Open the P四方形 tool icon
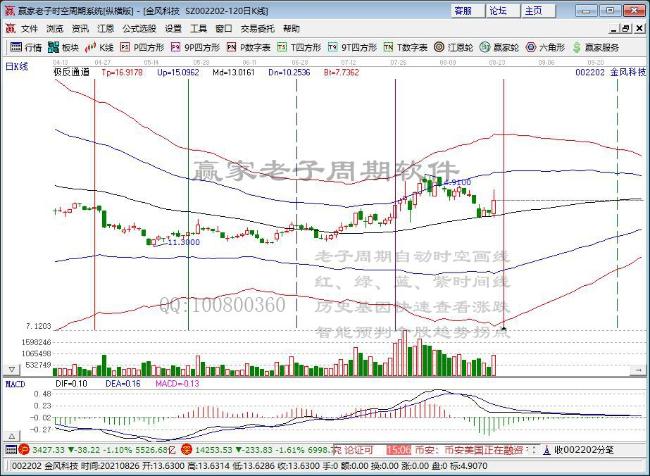This screenshot has width=650, height=476. click(x=125, y=47)
